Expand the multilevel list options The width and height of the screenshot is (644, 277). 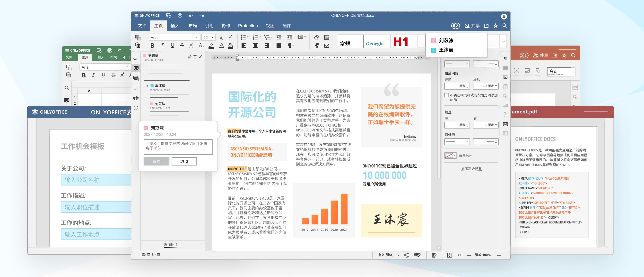pyautogui.click(x=271, y=37)
